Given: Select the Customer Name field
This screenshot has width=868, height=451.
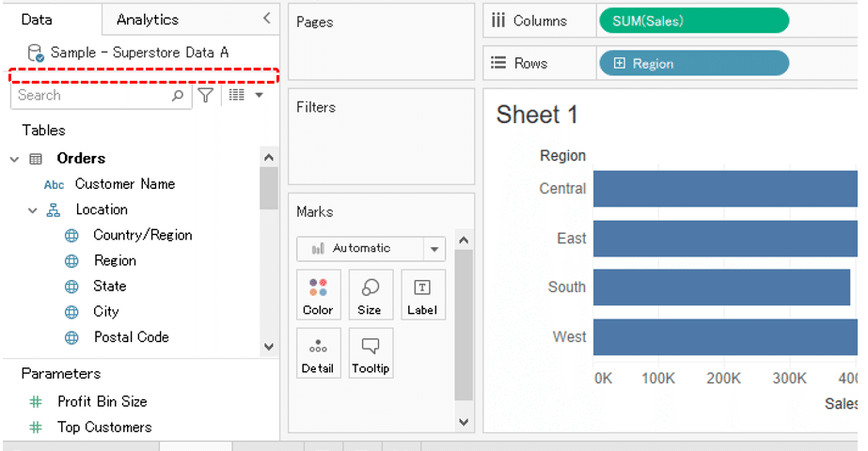Looking at the screenshot, I should pyautogui.click(x=124, y=184).
